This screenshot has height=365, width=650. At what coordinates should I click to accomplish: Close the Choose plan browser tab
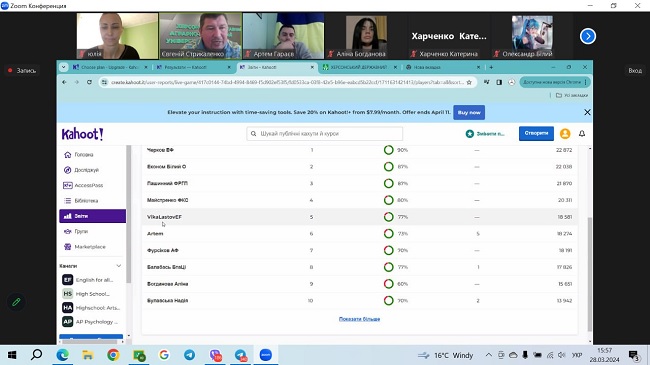click(x=146, y=67)
